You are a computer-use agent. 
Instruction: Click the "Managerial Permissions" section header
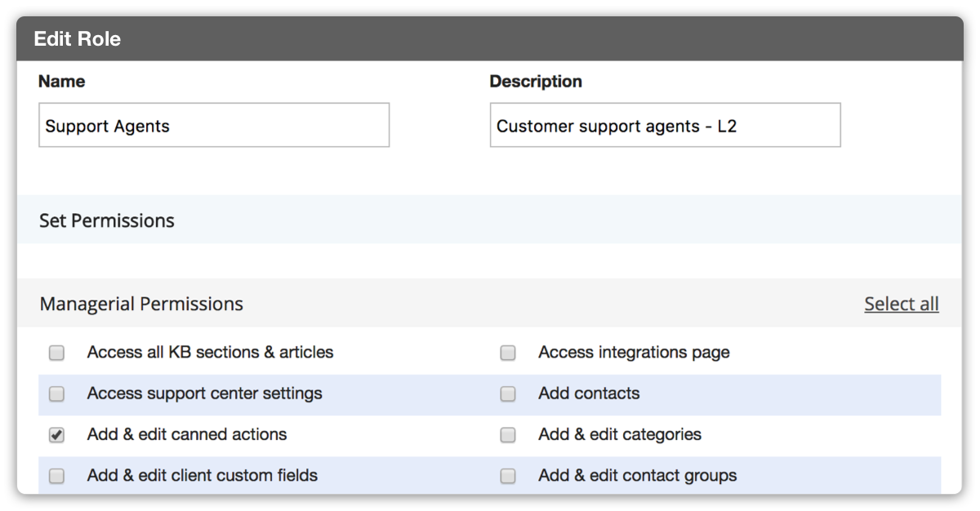[x=141, y=303]
